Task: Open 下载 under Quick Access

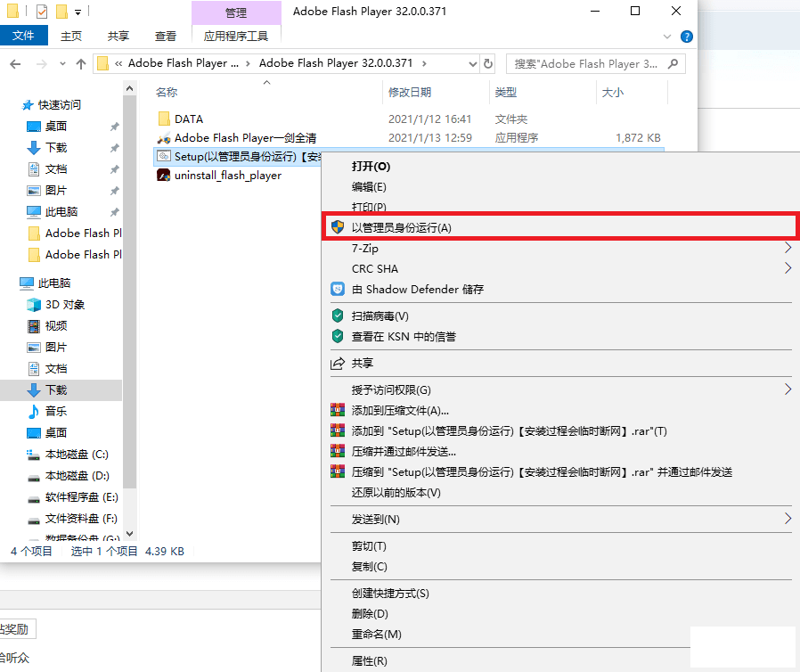Action: [56, 147]
